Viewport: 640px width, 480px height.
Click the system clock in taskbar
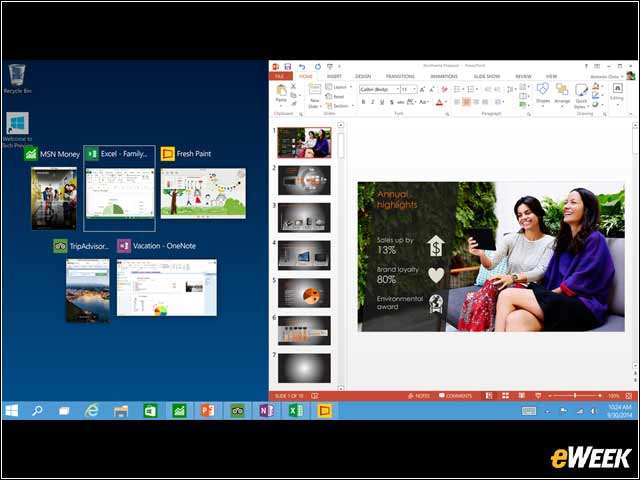tap(620, 411)
